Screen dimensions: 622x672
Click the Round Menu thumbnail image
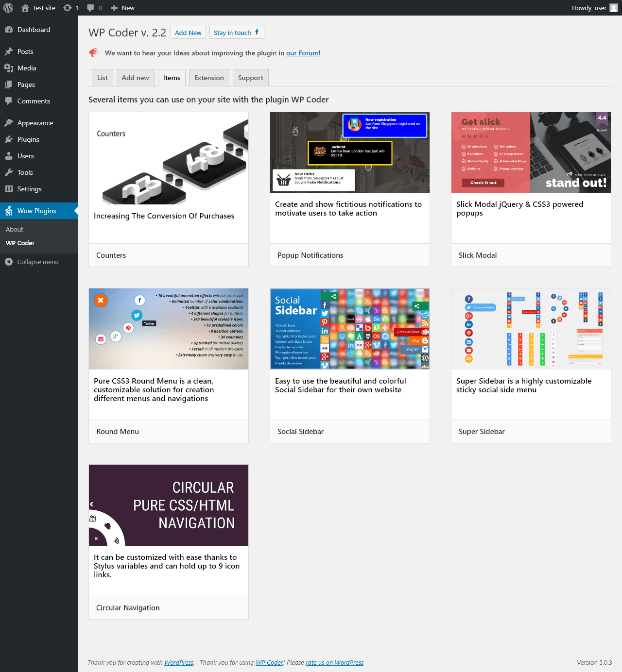click(x=169, y=329)
